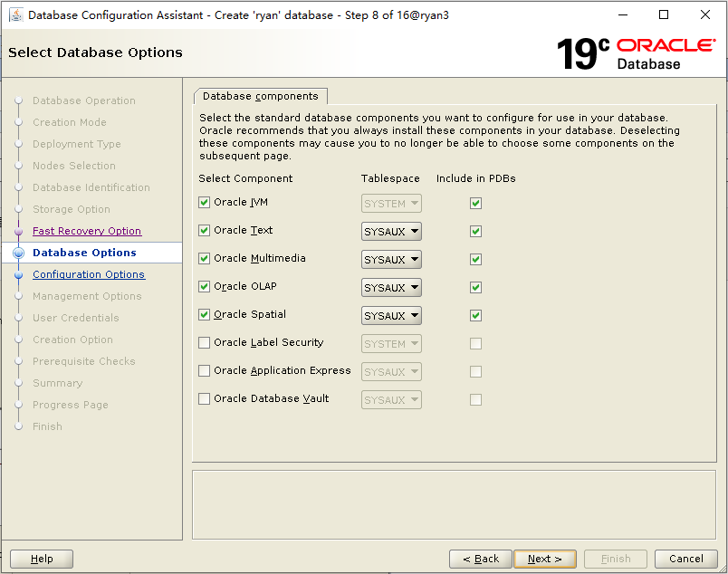Click the Prerequisite Checks step
This screenshot has height=574, width=728.
pyautogui.click(x=83, y=361)
